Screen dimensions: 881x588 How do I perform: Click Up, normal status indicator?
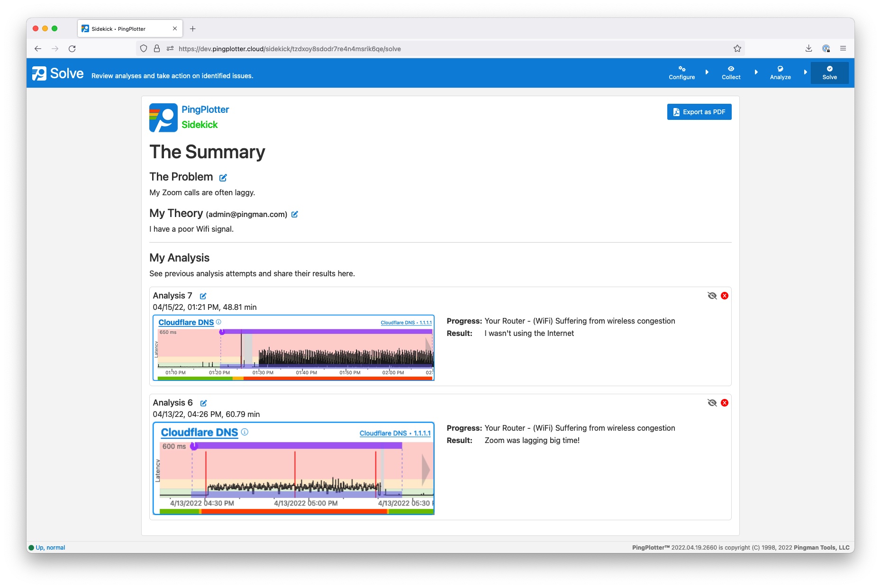pyautogui.click(x=47, y=547)
